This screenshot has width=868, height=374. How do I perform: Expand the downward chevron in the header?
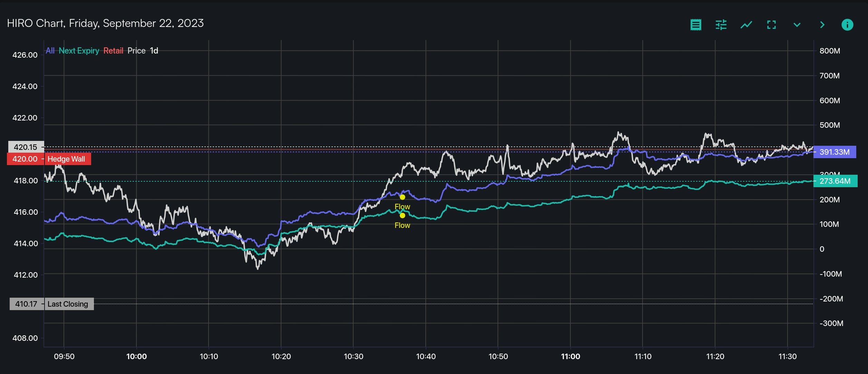(x=797, y=25)
